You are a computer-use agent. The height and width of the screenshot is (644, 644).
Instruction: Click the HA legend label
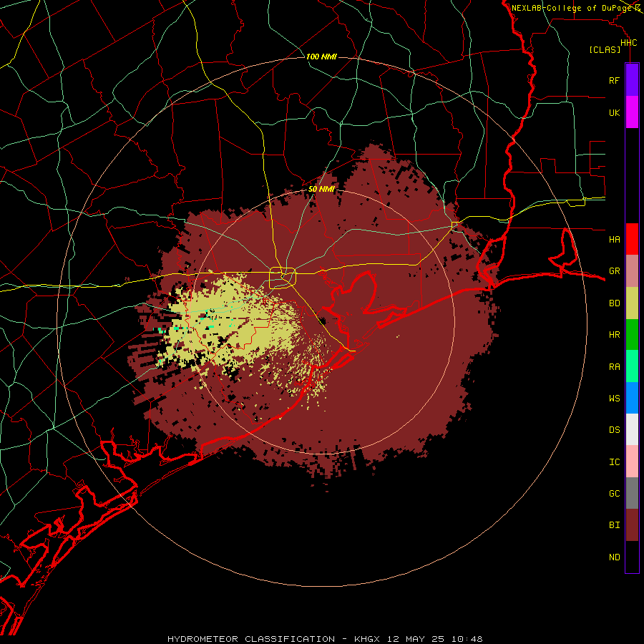click(x=614, y=239)
